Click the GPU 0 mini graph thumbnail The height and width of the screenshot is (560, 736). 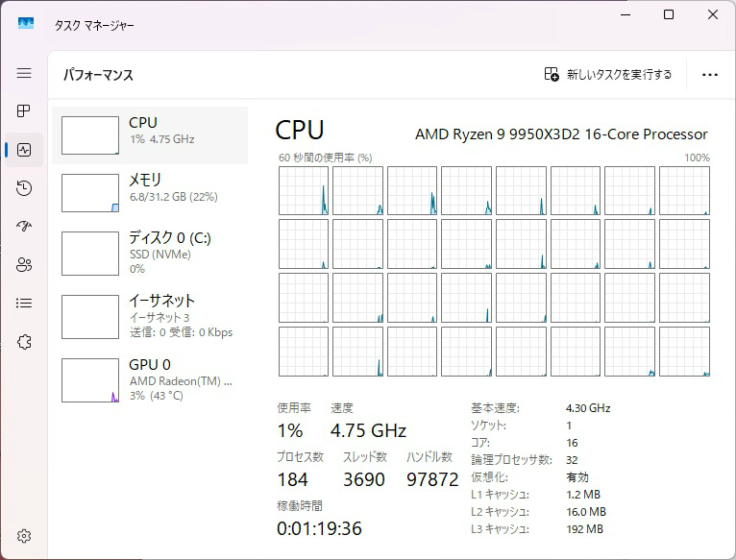[90, 380]
